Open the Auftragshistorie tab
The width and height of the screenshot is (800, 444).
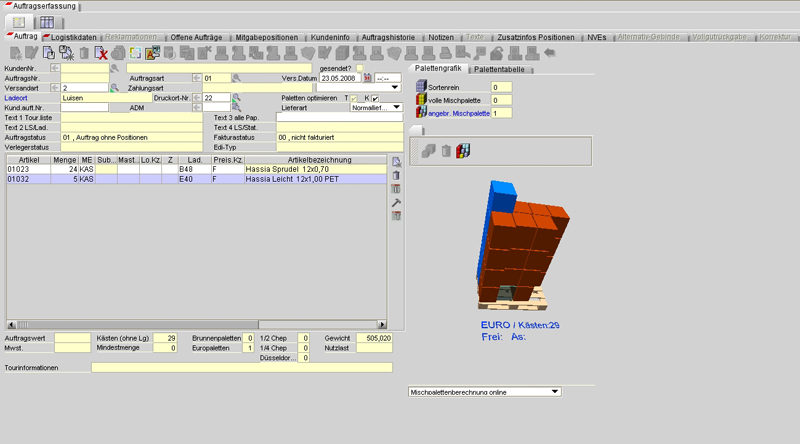(388, 37)
